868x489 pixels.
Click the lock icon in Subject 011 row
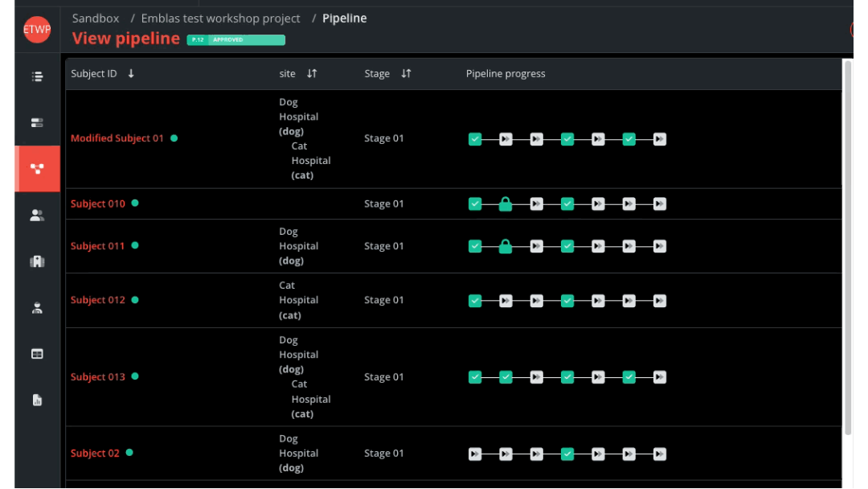coord(506,246)
